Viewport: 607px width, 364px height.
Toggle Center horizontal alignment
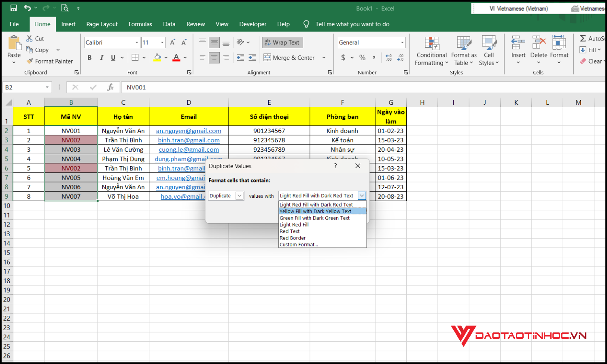pos(214,58)
